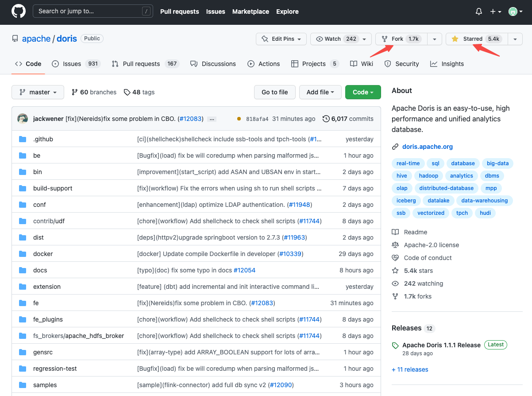This screenshot has height=396, width=532.
Task: Open the Discussions tab
Action: 213,64
